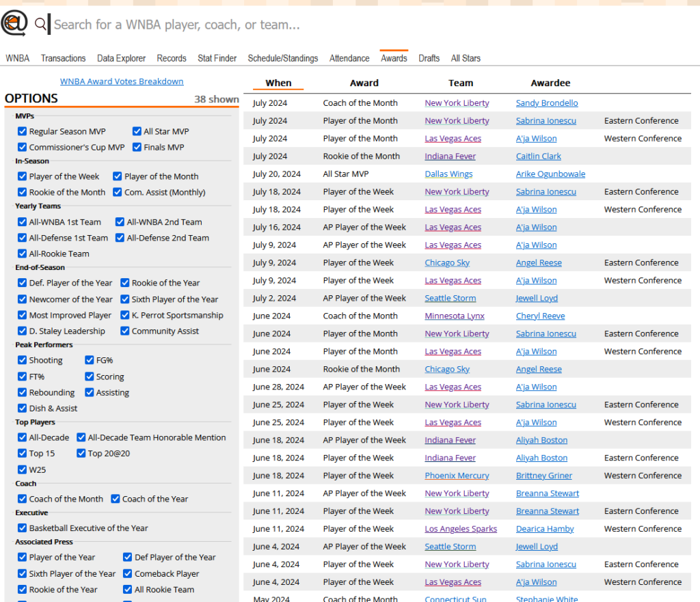The image size is (700, 602).
Task: Uncheck the All-Rookie Team option
Action: (23, 254)
